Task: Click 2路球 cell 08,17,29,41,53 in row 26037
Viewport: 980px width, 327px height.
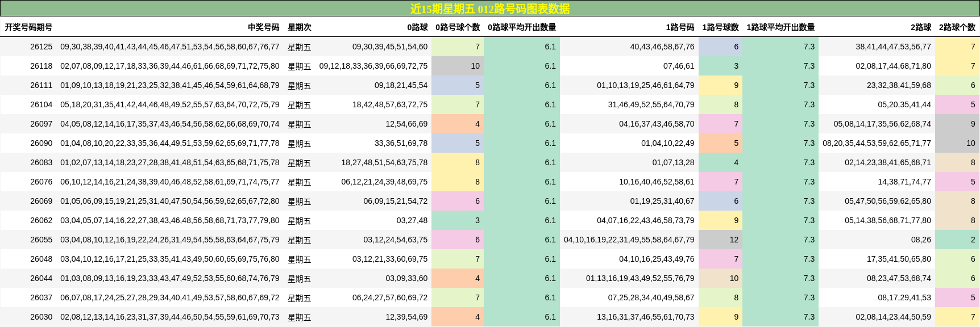Action: pos(904,297)
